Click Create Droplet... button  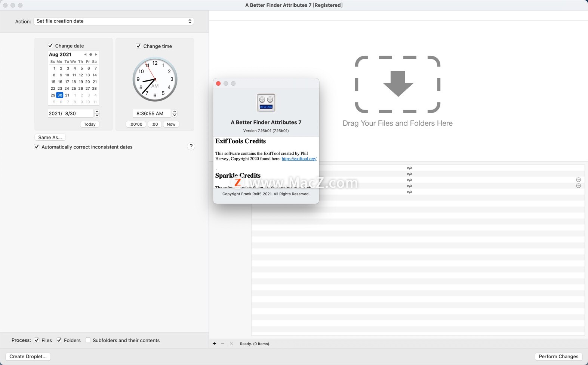pyautogui.click(x=28, y=356)
